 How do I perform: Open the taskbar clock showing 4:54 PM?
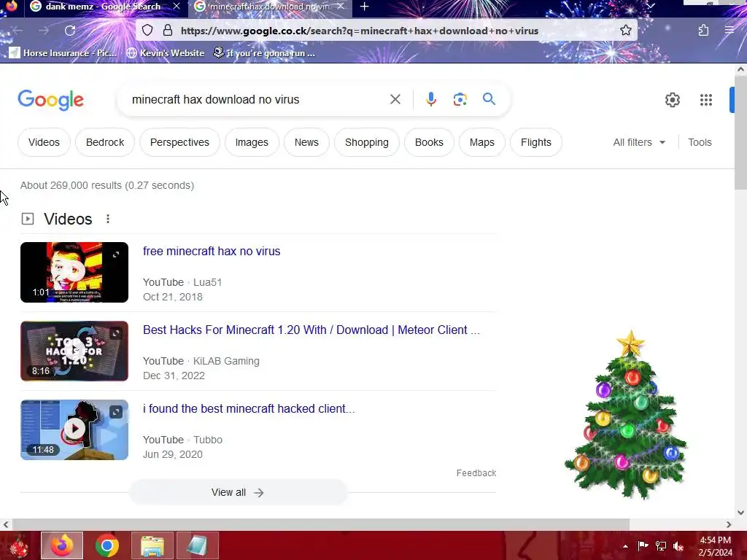click(715, 546)
